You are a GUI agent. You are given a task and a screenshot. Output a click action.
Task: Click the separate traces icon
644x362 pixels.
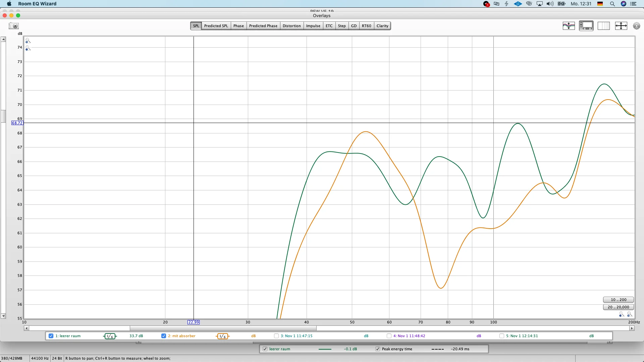(x=569, y=26)
